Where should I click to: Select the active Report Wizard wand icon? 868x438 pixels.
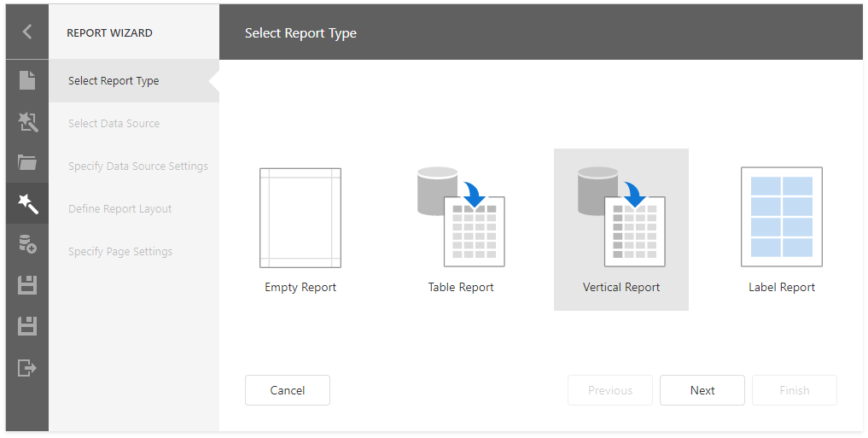[27, 203]
